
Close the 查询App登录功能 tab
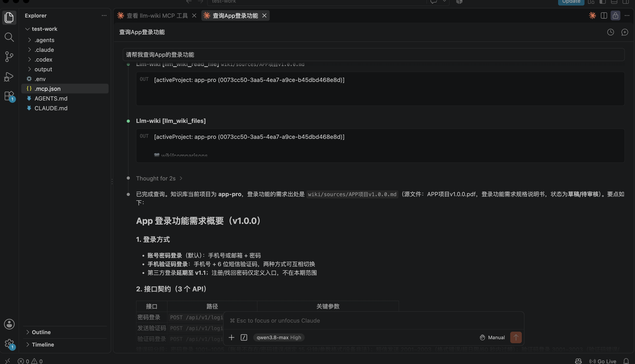click(x=264, y=15)
